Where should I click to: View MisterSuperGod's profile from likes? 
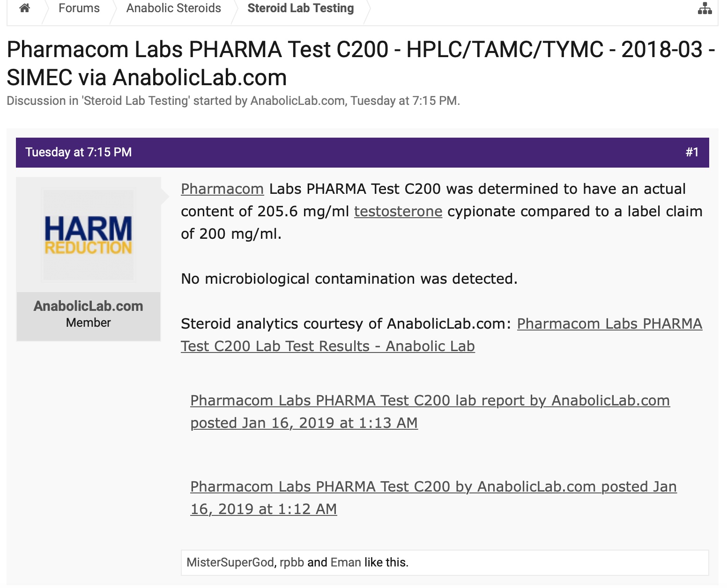pos(230,562)
